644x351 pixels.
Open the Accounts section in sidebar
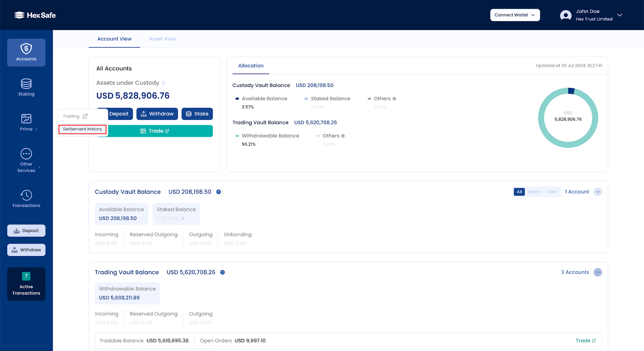click(x=26, y=53)
